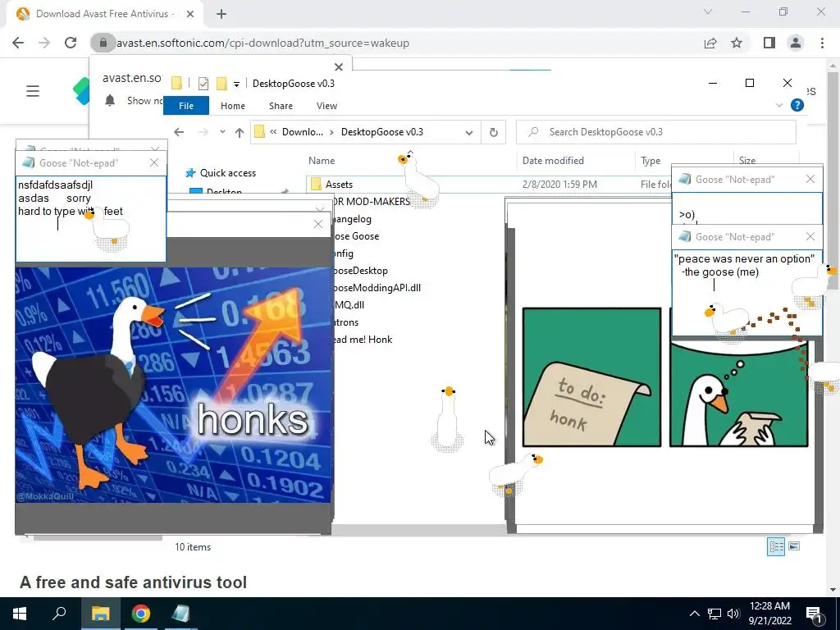Click the honks stonks meme image
The height and width of the screenshot is (630, 840).
coord(173,385)
